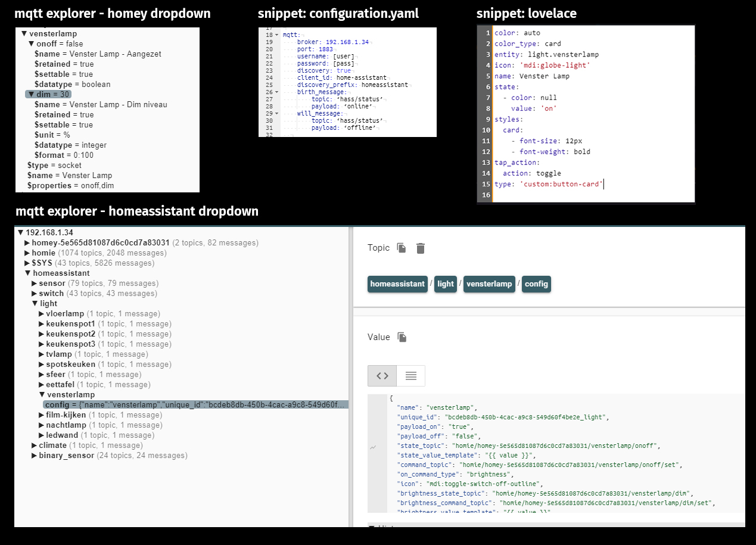Expand the binary_sensor topic node
The width and height of the screenshot is (756, 545).
click(35, 456)
